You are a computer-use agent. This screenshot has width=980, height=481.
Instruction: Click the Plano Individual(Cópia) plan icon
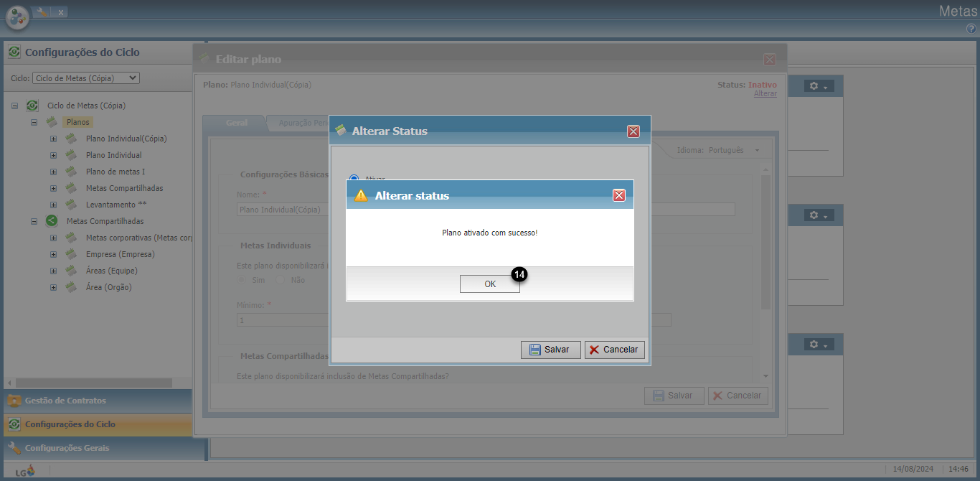(x=71, y=139)
